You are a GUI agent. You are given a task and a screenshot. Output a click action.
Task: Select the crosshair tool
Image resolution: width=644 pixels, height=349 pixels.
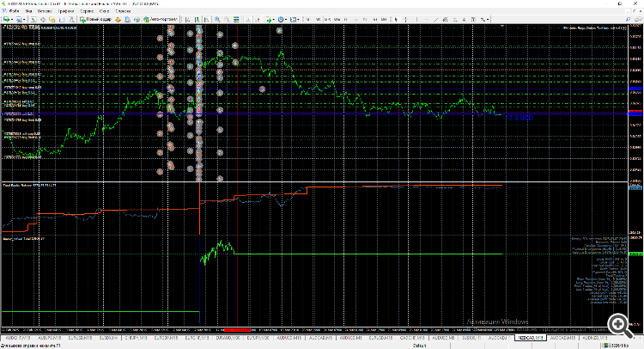pos(406,19)
